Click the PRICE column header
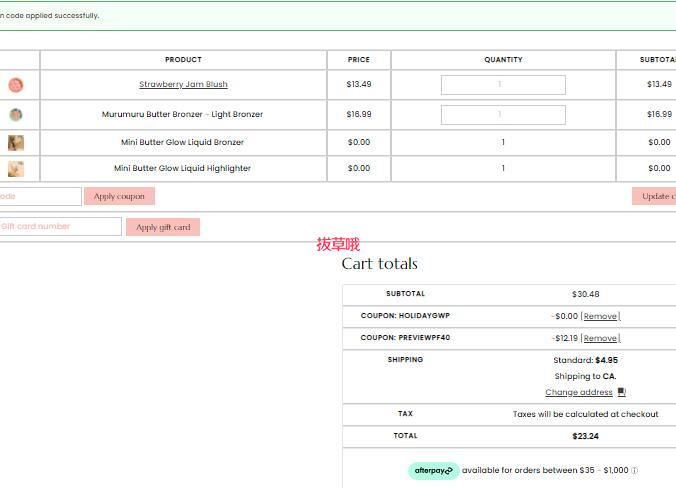The height and width of the screenshot is (488, 676). click(x=359, y=59)
